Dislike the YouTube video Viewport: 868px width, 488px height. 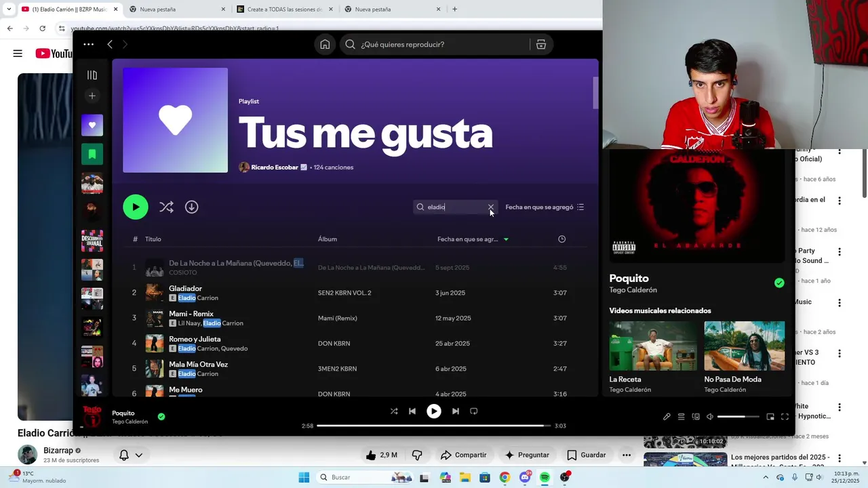(417, 455)
